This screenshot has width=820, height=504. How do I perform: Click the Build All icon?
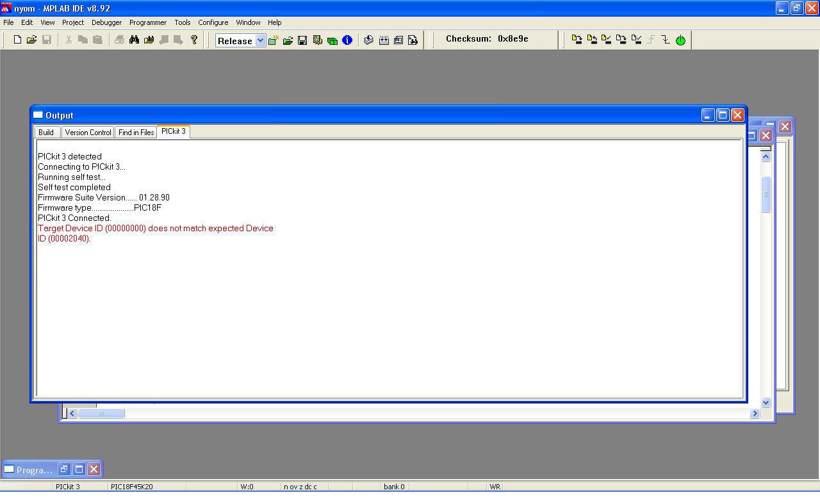coord(383,40)
